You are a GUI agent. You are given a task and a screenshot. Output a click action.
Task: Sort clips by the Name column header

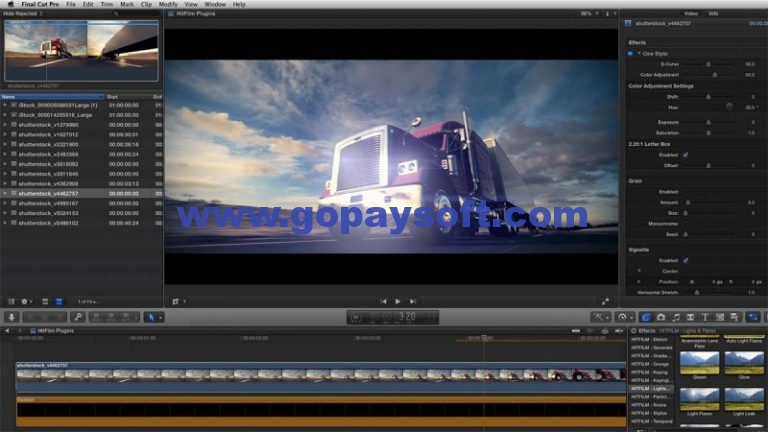52,96
